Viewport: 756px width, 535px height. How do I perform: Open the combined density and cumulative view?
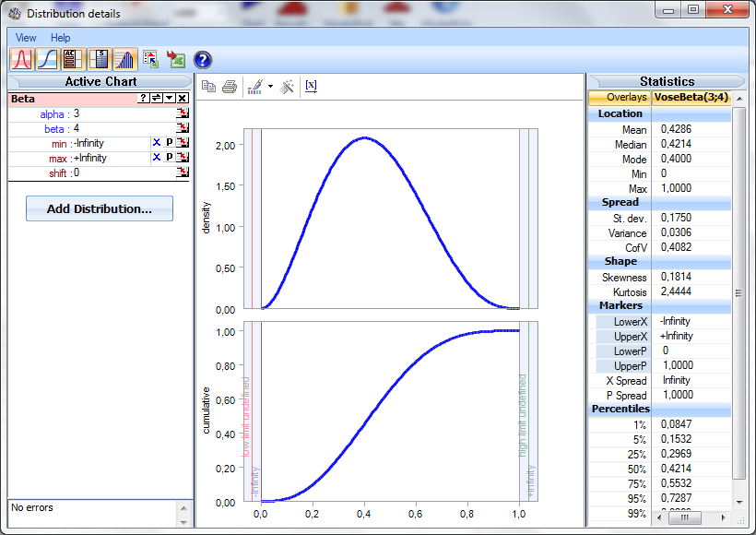(125, 58)
